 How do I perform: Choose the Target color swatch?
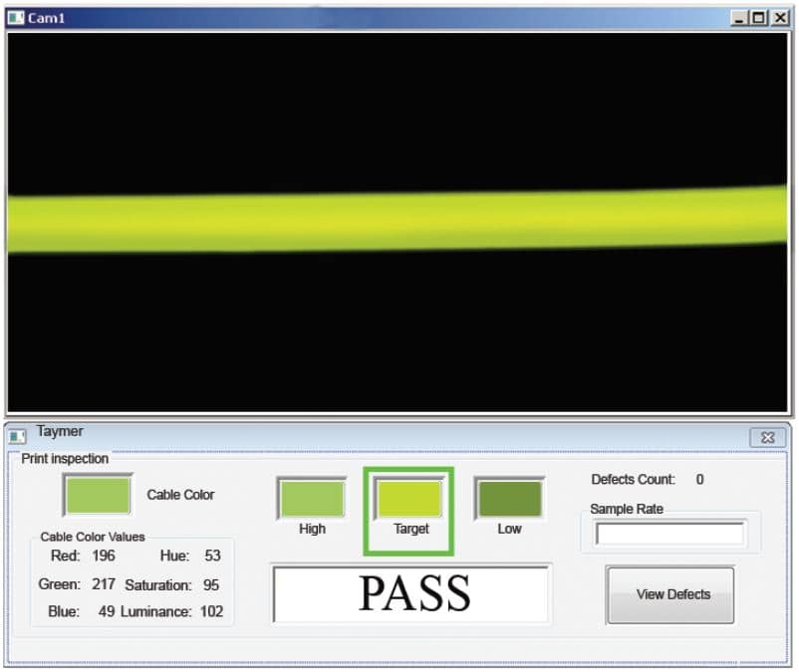click(x=408, y=499)
